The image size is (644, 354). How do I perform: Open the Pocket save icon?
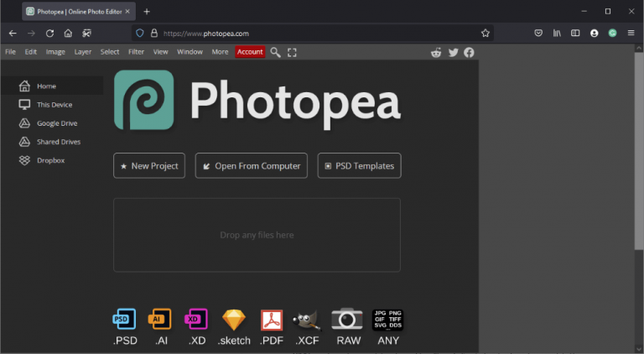point(538,34)
